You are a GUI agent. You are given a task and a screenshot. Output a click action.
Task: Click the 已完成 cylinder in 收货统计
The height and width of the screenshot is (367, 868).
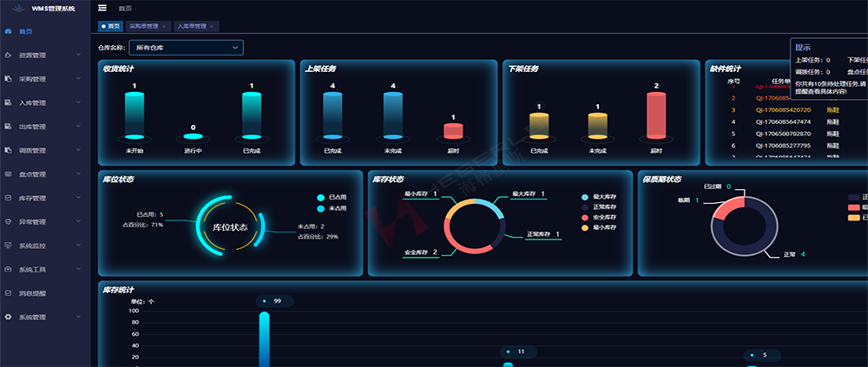252,115
